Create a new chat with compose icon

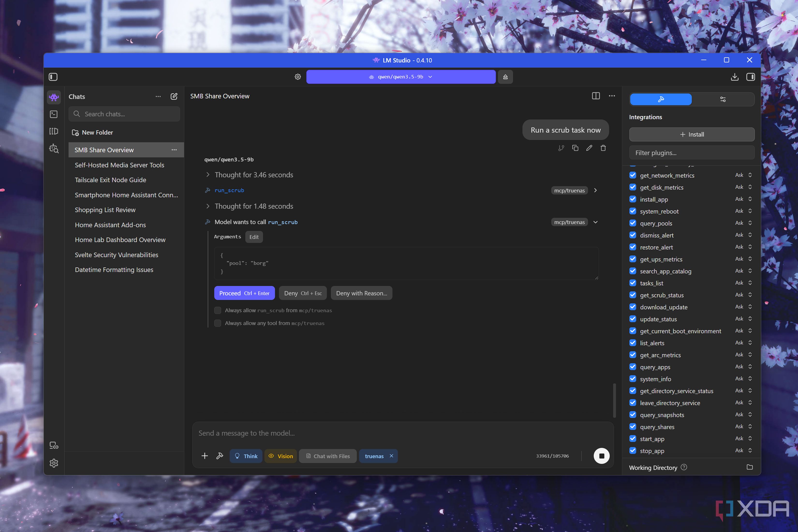pyautogui.click(x=174, y=96)
